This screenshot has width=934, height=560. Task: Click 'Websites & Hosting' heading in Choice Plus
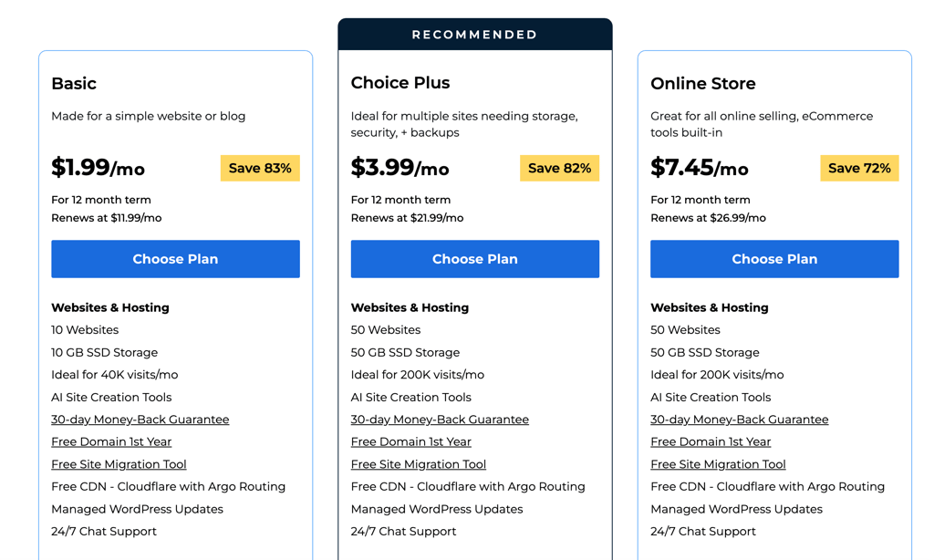410,308
